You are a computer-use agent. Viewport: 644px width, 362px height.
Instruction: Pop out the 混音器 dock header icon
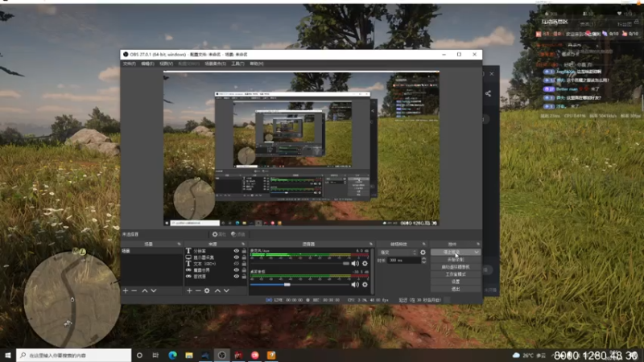pos(371,244)
